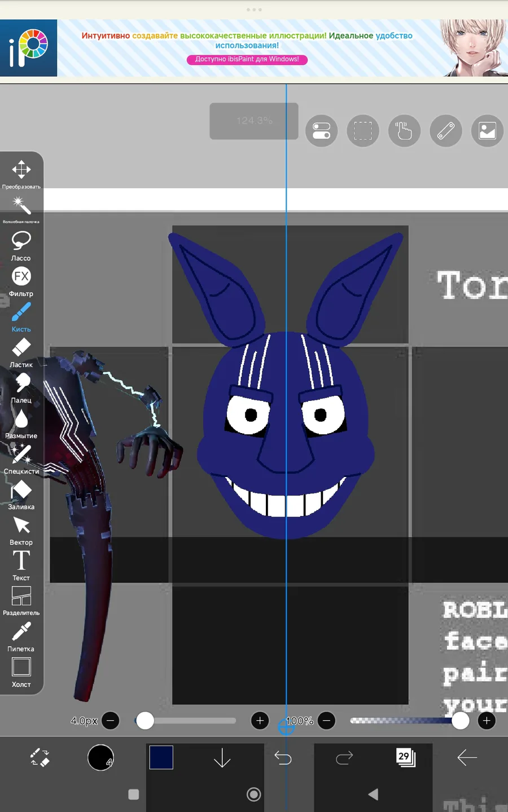This screenshot has width=508, height=812.
Task: Increase brush size with plus button
Action: [x=260, y=721]
